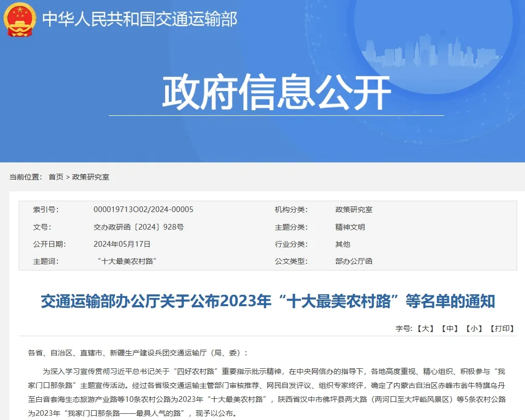Click the 字号 label
The image size is (525, 420).
[404, 328]
